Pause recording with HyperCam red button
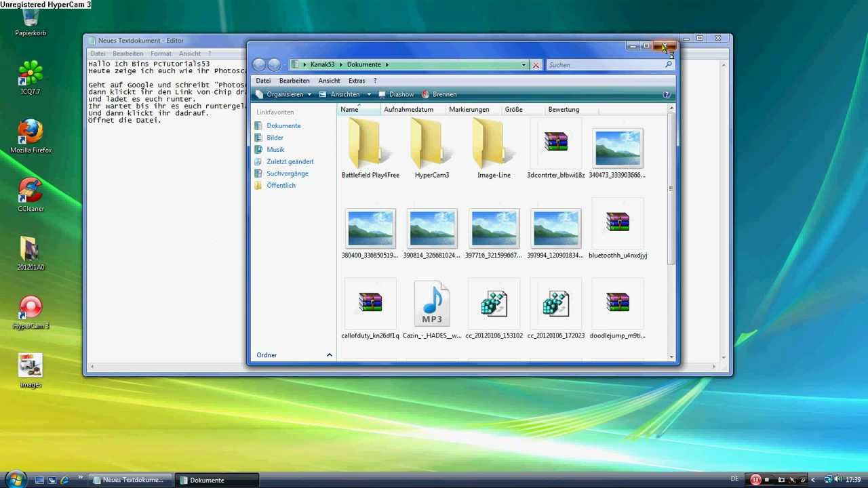This screenshot has width=868, height=488. (x=755, y=480)
